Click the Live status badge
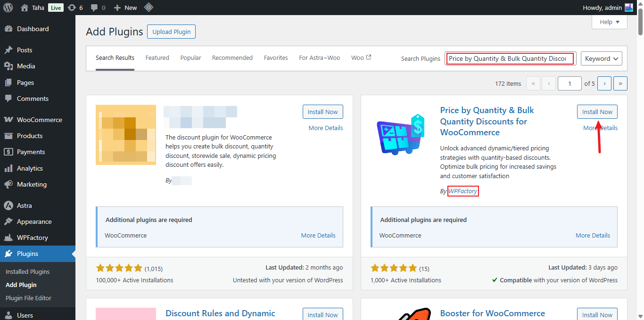Screen dimensions: 644x320 [55, 8]
